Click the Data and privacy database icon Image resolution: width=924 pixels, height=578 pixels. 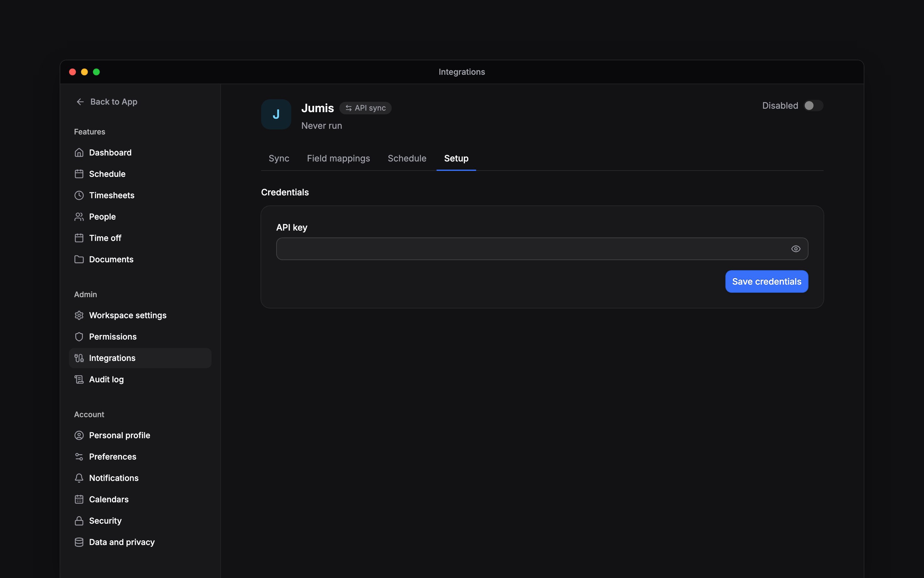pos(79,543)
